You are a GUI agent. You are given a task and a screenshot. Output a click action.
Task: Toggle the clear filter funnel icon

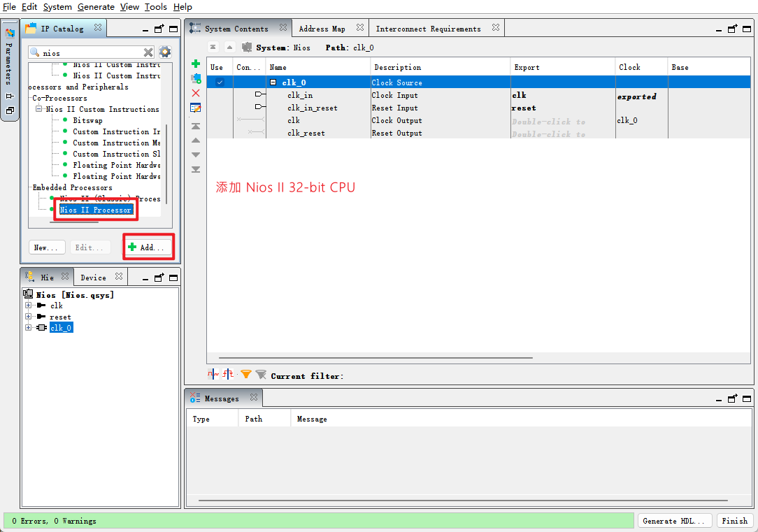(261, 374)
